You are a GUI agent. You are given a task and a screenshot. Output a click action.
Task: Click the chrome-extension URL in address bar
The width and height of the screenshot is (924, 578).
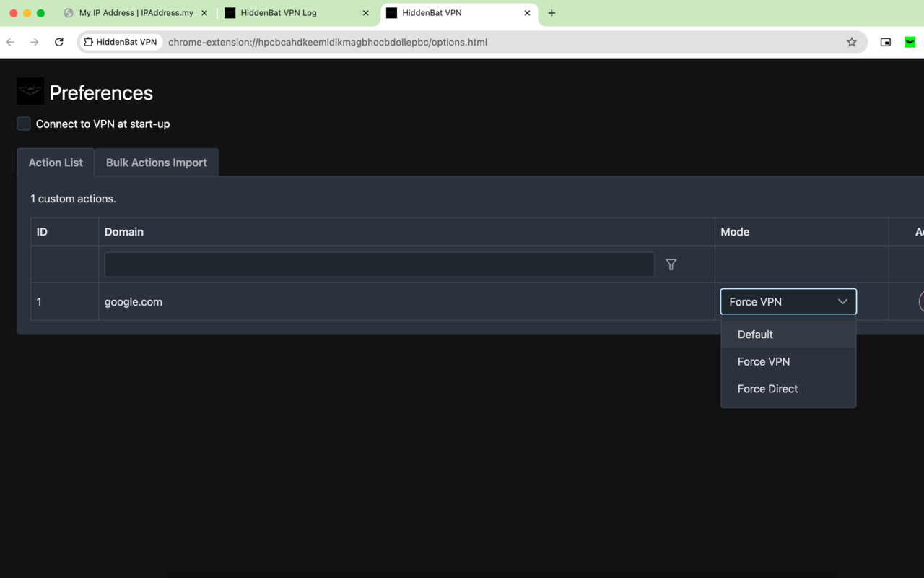[x=328, y=42]
